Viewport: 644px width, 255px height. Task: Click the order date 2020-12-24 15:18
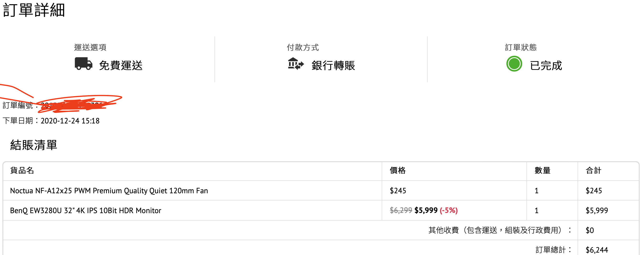coord(70,121)
